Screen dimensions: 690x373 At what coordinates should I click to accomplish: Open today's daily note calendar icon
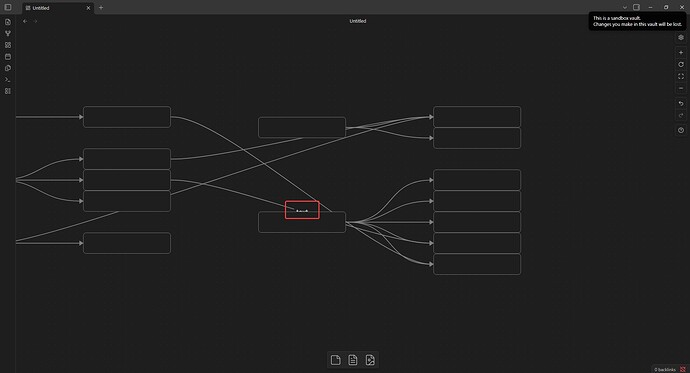[x=7, y=57]
